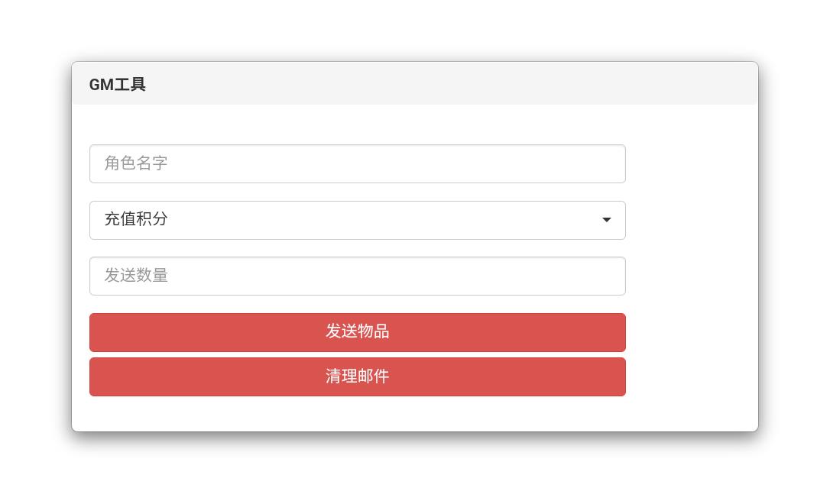This screenshot has width=820, height=504.
Task: Click the GM工具 panel title
Action: click(118, 85)
